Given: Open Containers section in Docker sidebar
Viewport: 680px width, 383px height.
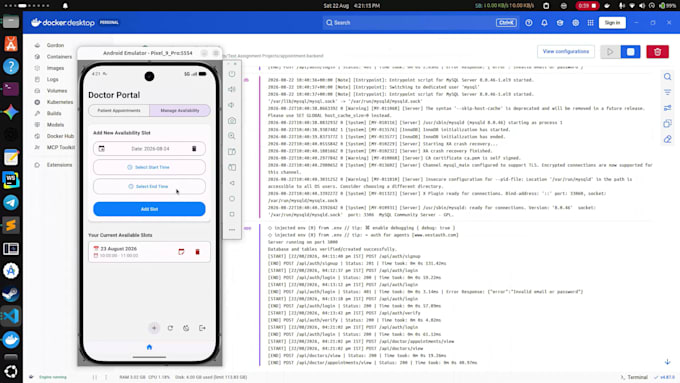Looking at the screenshot, I should pos(59,56).
